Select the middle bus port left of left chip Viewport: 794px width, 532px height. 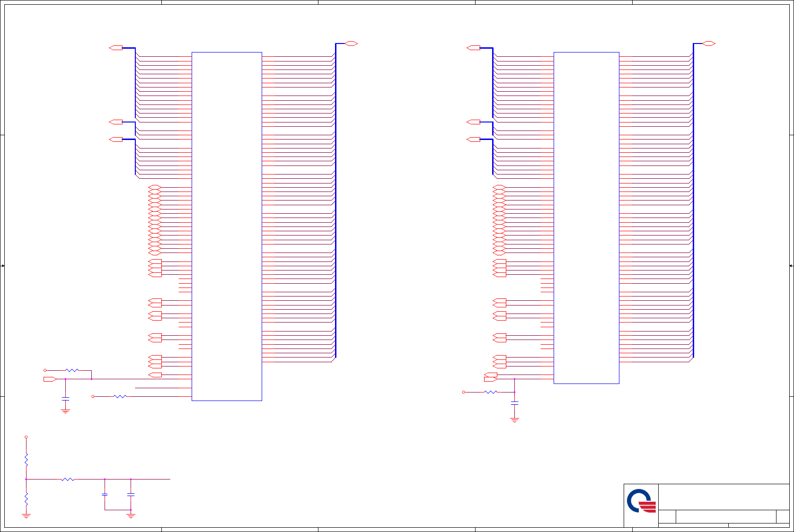(116, 122)
